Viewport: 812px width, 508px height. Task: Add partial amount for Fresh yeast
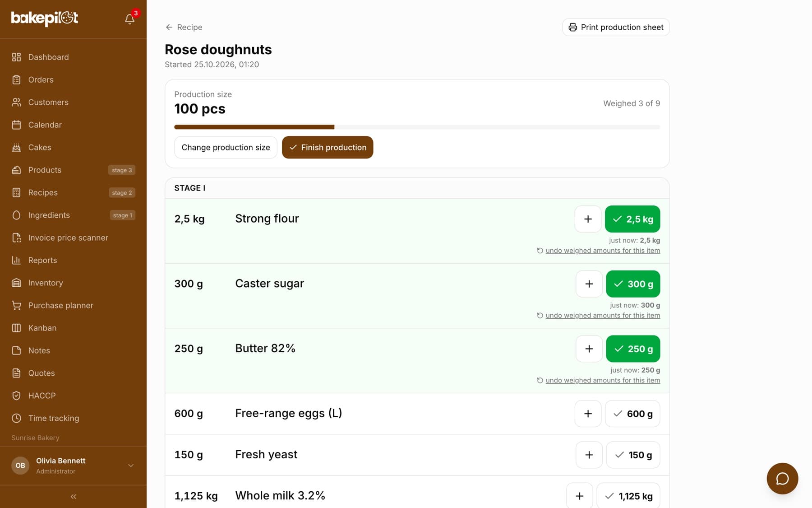click(x=589, y=455)
